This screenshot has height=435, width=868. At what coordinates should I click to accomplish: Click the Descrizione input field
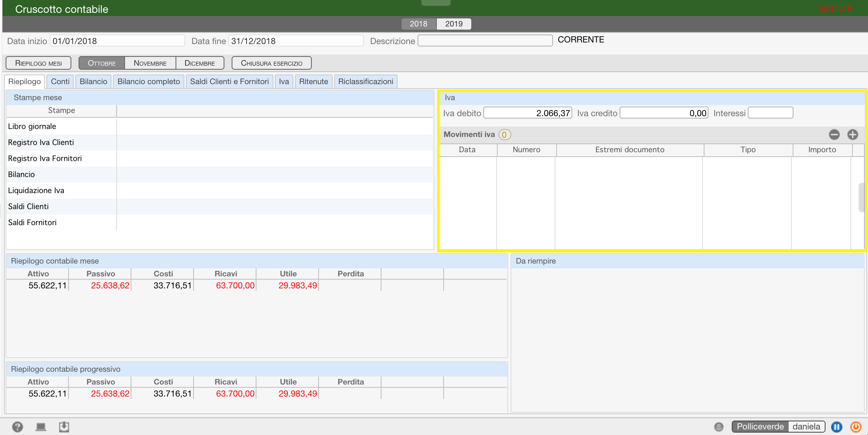click(x=485, y=41)
